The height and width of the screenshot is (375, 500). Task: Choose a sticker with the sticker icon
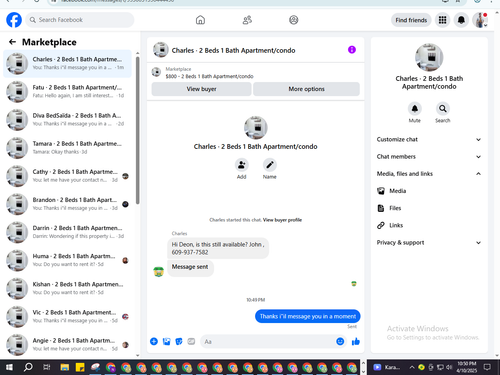179,341
